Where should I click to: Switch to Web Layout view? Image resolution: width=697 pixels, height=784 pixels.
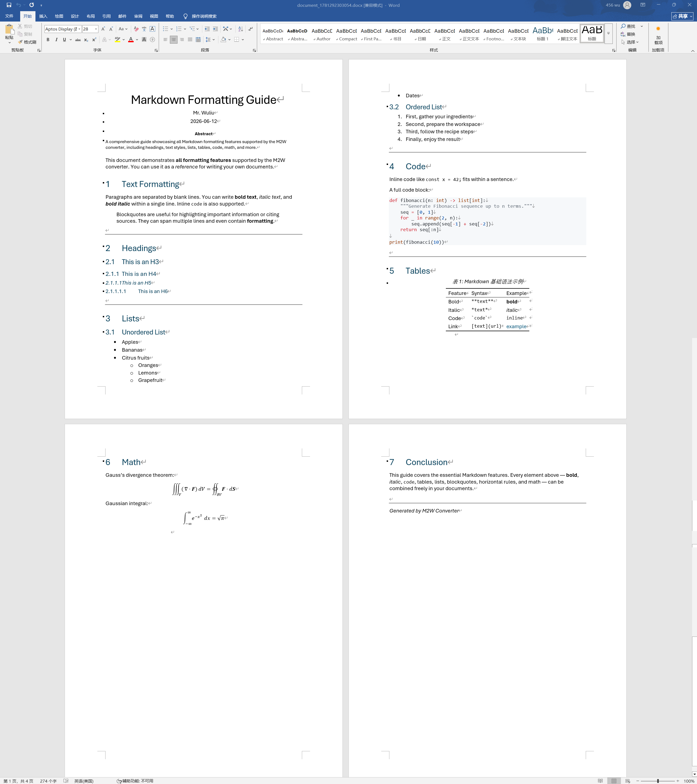click(x=627, y=780)
